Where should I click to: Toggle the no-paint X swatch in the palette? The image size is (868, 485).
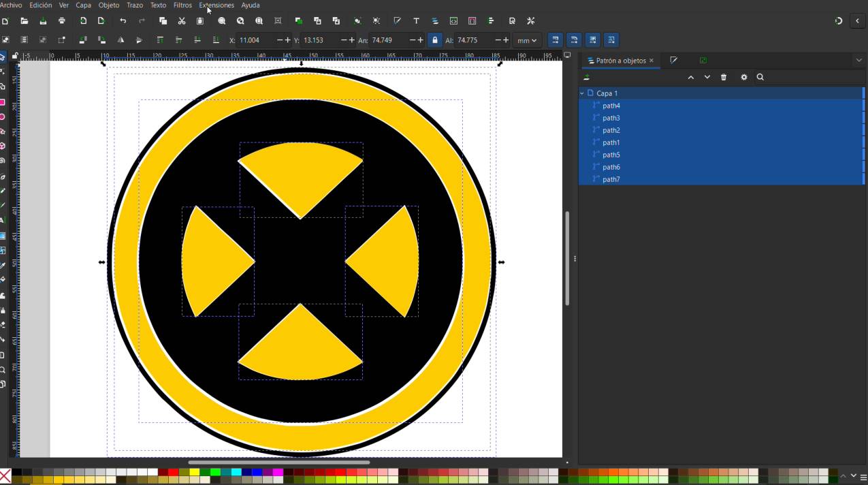(5, 475)
